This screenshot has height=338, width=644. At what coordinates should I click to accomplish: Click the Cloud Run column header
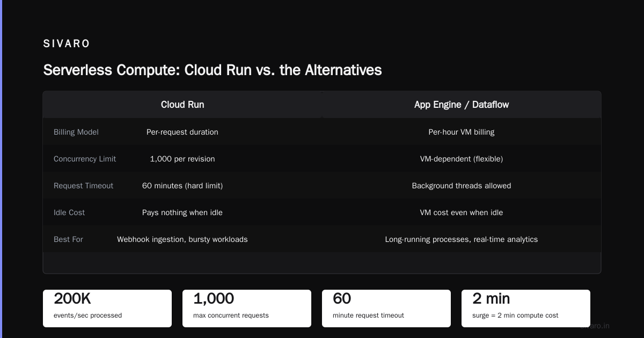coord(182,105)
